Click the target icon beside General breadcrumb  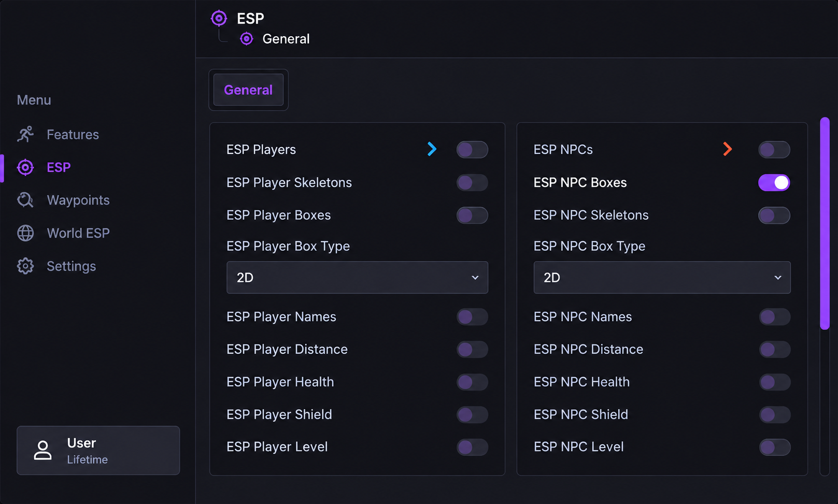click(247, 39)
